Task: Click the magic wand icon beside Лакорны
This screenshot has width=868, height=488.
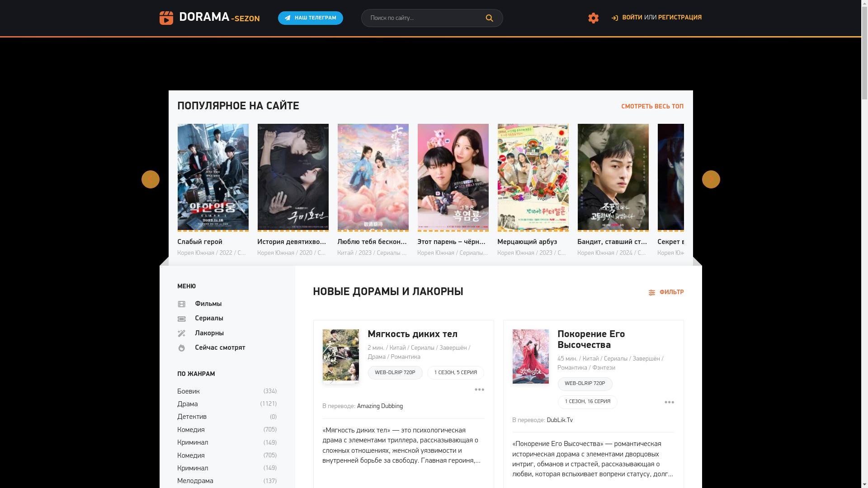Action: coord(181,333)
